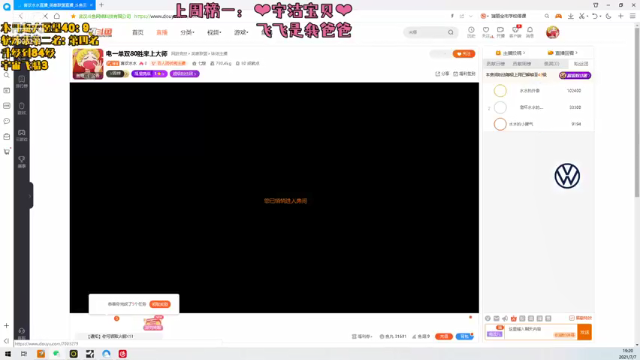Open the history clock icon in Douyu header

pos(471,31)
